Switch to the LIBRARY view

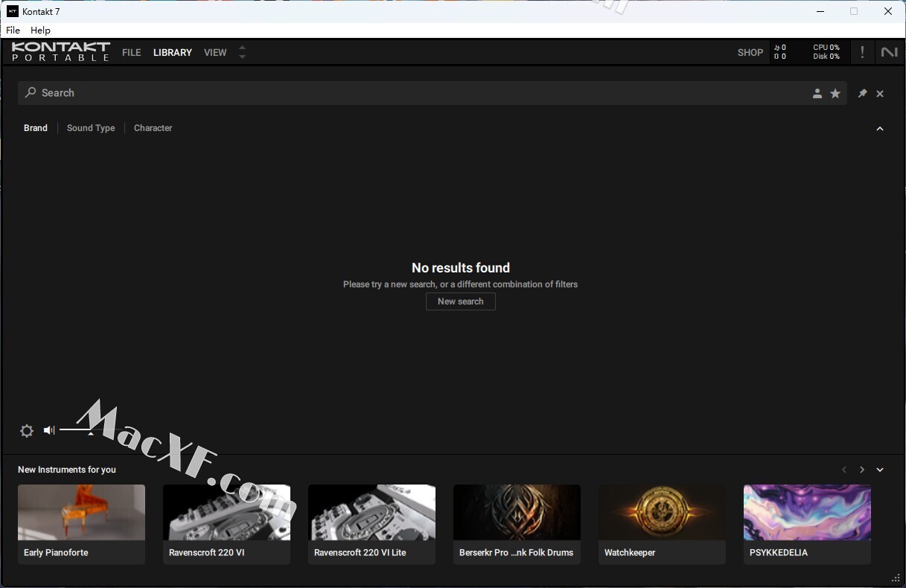(x=173, y=53)
